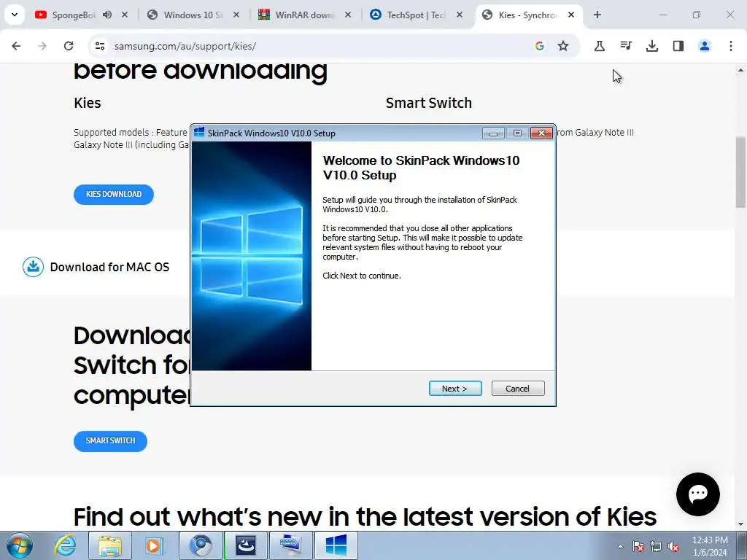Click the Kies heading text
Image resolution: width=747 pixels, height=560 pixels.
(88, 103)
